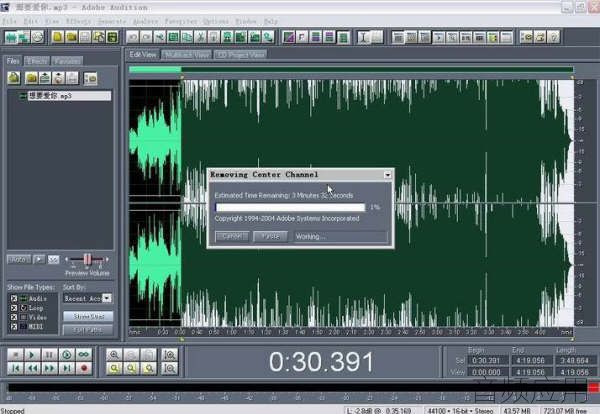Click Pause in the Removing Center Channel dialog
600x414 pixels.
(x=271, y=236)
